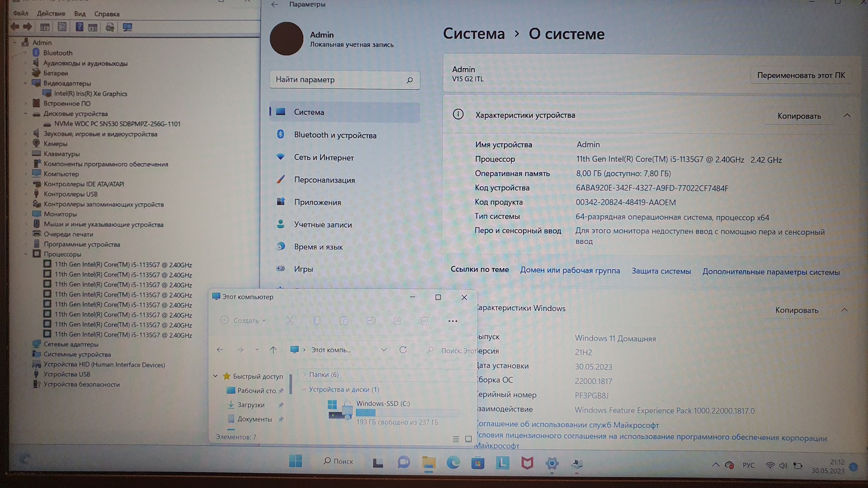Open the Защита системы link
This screenshot has height=488, width=868.
pos(661,271)
